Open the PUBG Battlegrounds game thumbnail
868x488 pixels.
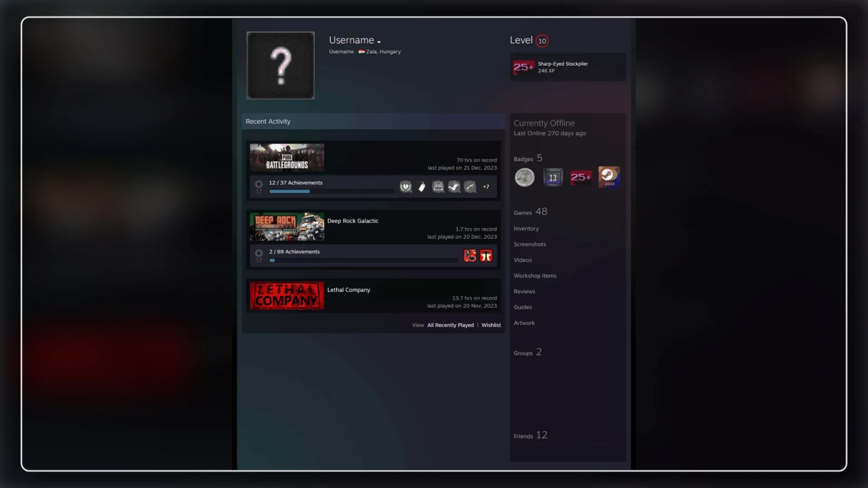tap(287, 157)
